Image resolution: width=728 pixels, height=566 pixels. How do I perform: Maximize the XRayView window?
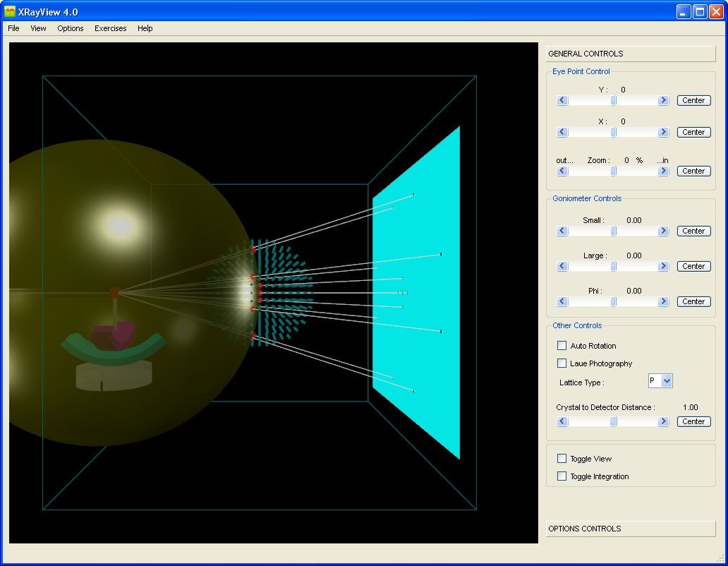point(700,11)
